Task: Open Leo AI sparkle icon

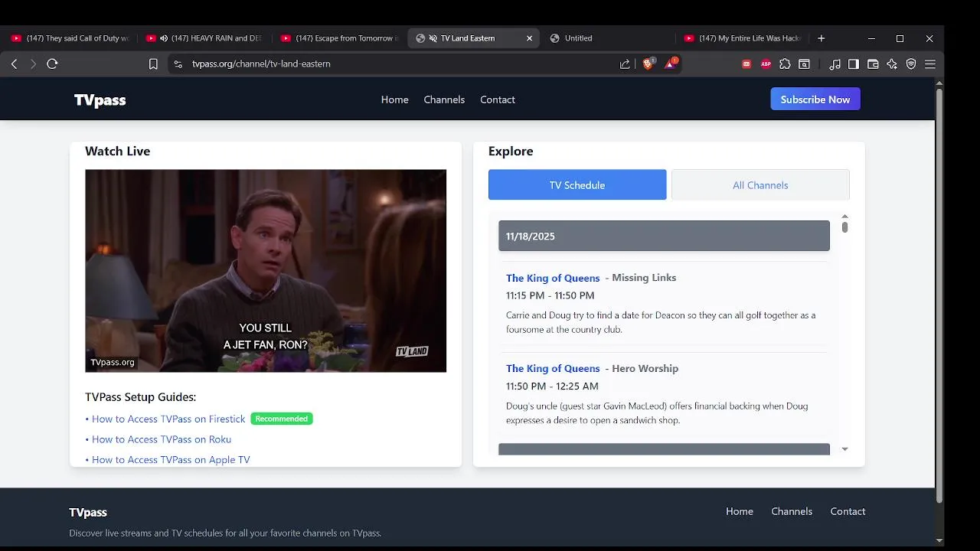Action: pyautogui.click(x=892, y=64)
